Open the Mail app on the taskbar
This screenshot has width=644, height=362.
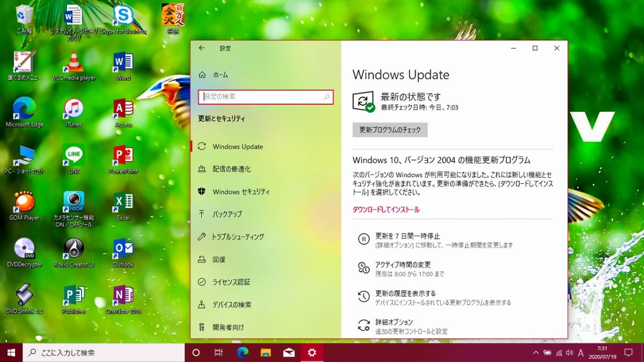289,353
